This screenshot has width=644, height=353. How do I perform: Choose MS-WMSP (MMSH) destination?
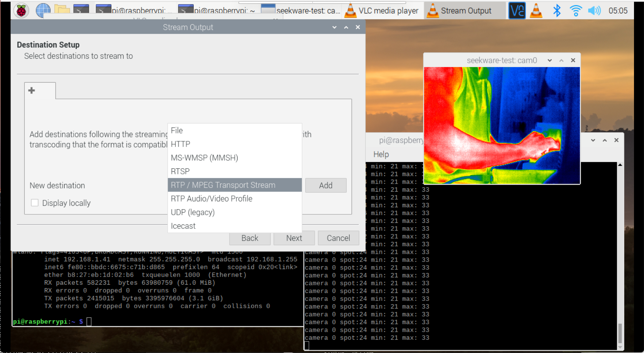(x=235, y=158)
